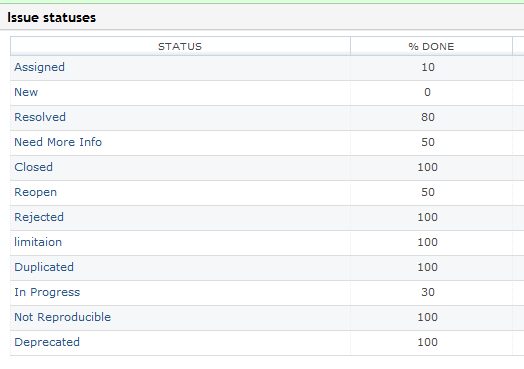Click the Not Reproducible status link
The image size is (524, 369).
coord(62,317)
